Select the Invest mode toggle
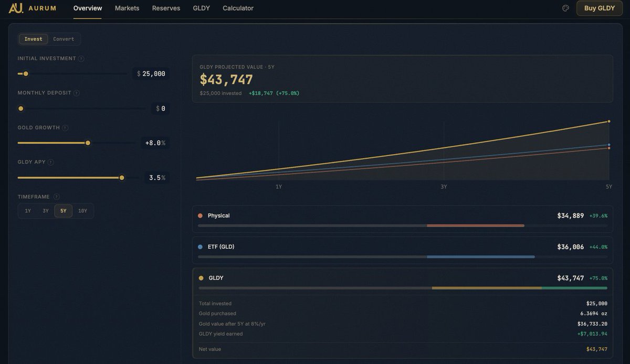This screenshot has height=364, width=630. coord(34,39)
